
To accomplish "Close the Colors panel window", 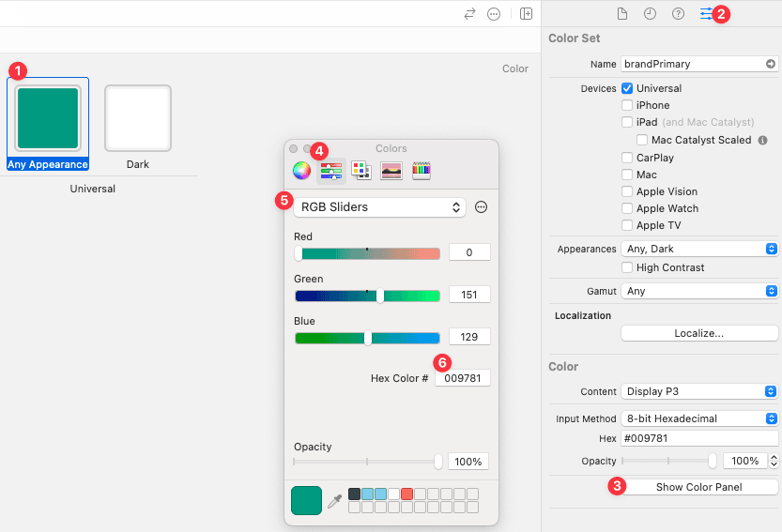I will point(293,148).
